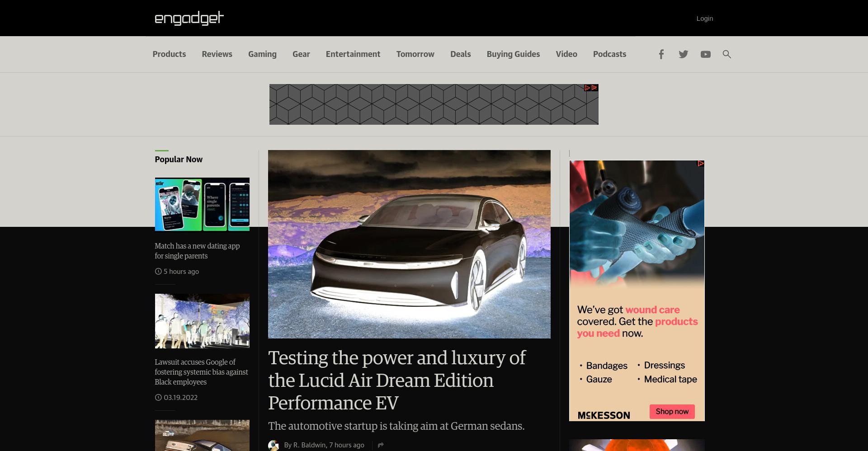Image resolution: width=868 pixels, height=451 pixels.
Task: Click the Login link
Action: (x=704, y=19)
